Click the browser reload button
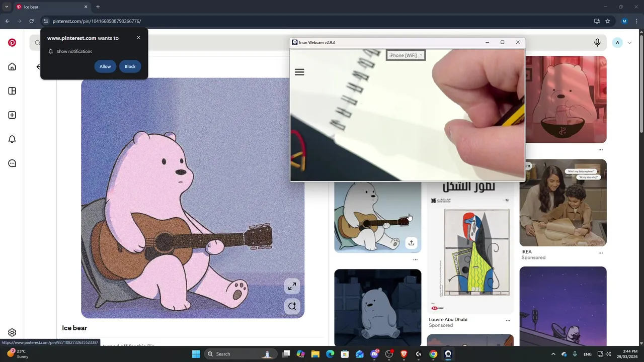Image resolution: width=644 pixels, height=362 pixels. pyautogui.click(x=31, y=21)
